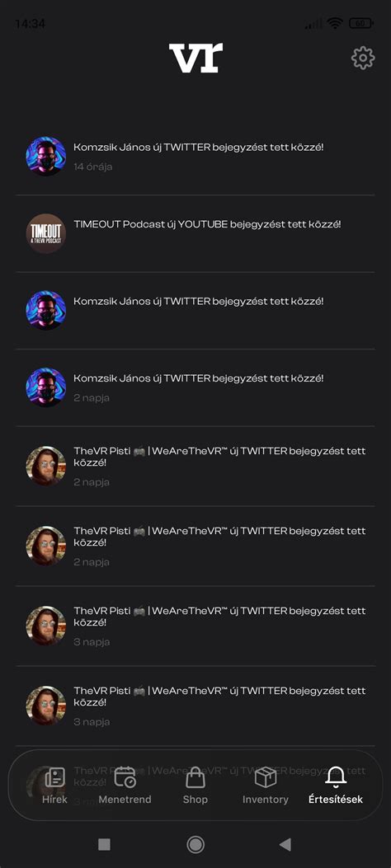Tap Android back triangle button
Image resolution: width=391 pixels, height=868 pixels.
(285, 844)
